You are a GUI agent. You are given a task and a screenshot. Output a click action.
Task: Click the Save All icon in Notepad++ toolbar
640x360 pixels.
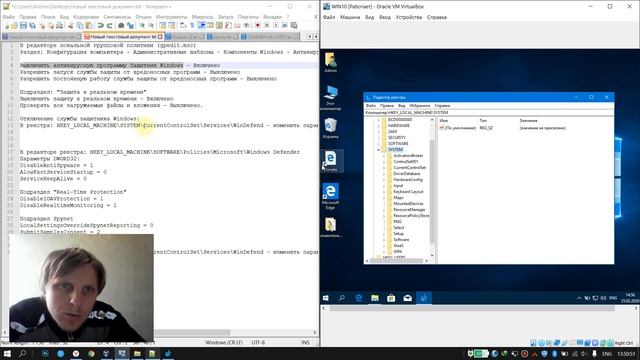(x=32, y=25)
